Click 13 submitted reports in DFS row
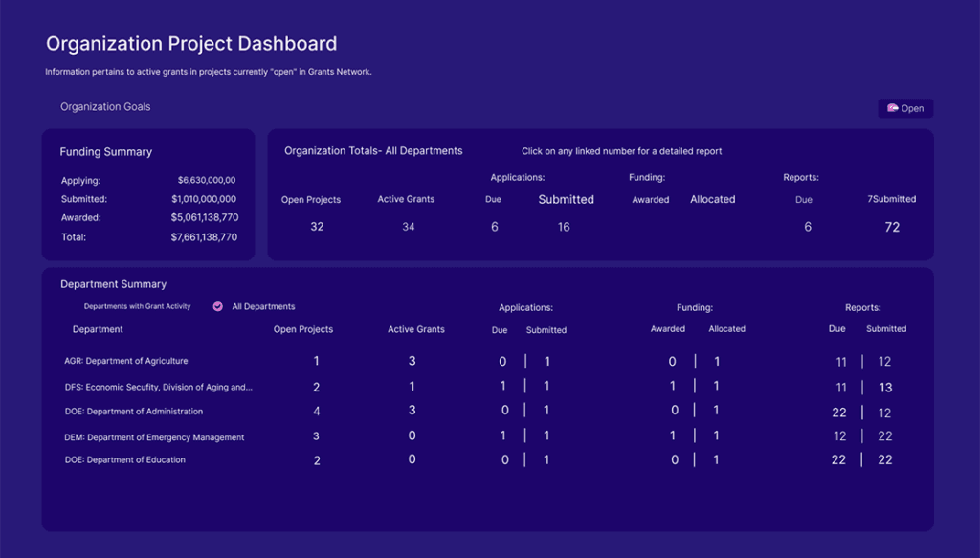 (885, 387)
